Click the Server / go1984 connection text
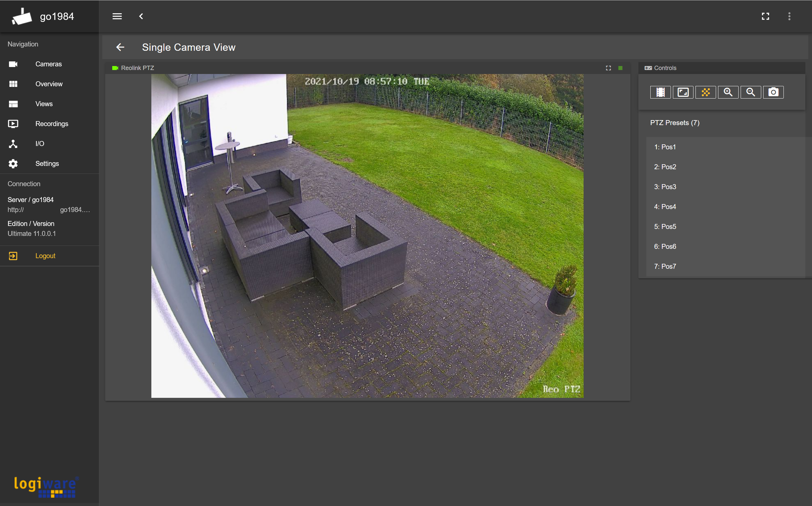 [x=31, y=200]
